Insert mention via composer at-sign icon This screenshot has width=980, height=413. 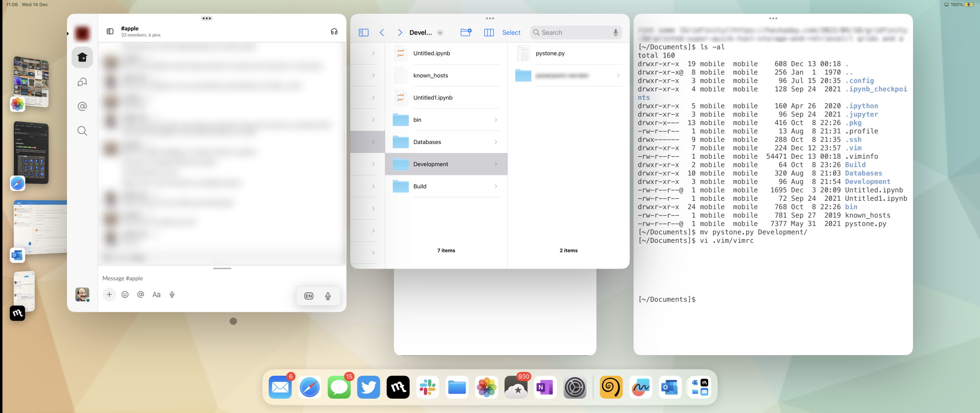pos(141,294)
